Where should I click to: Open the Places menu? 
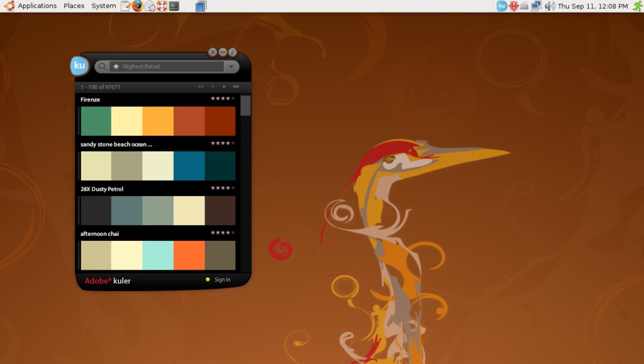coord(74,6)
